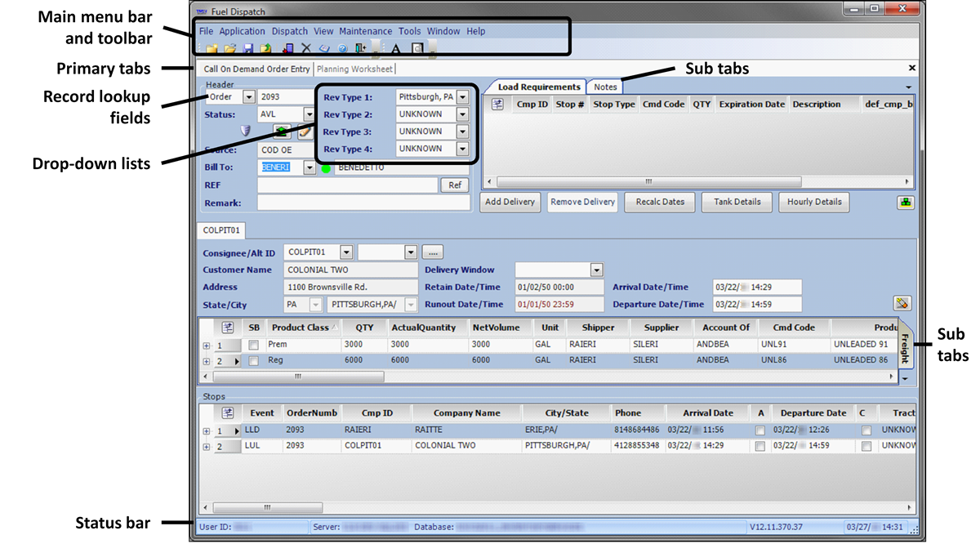
Task: Expand row 1 in the Stops grid
Action: coord(207,430)
